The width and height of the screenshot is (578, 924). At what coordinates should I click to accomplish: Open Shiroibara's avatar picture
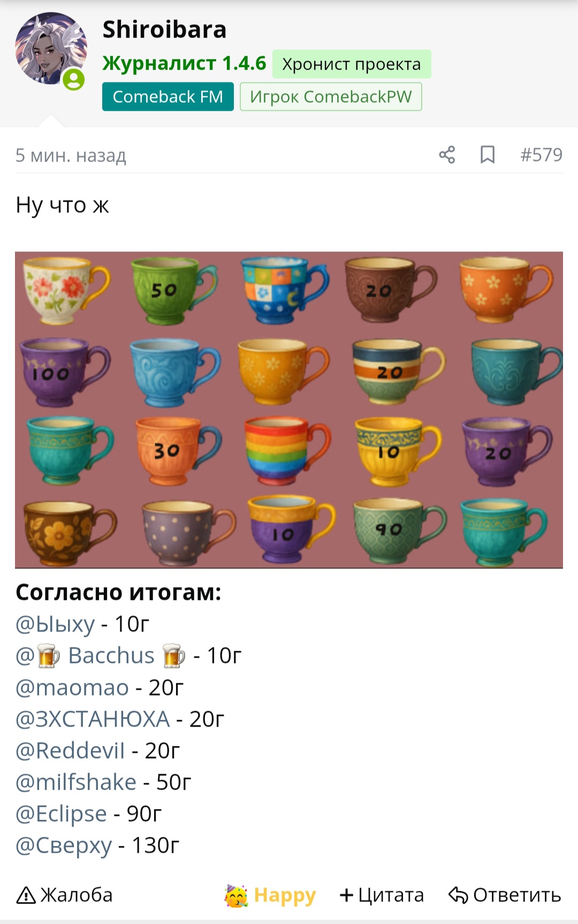coord(51,49)
